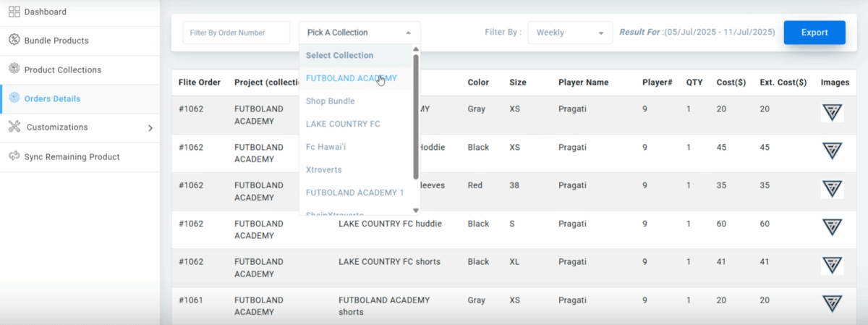The image size is (868, 325).
Task: Choose Shop Bundle in the collection list
Action: click(x=330, y=101)
